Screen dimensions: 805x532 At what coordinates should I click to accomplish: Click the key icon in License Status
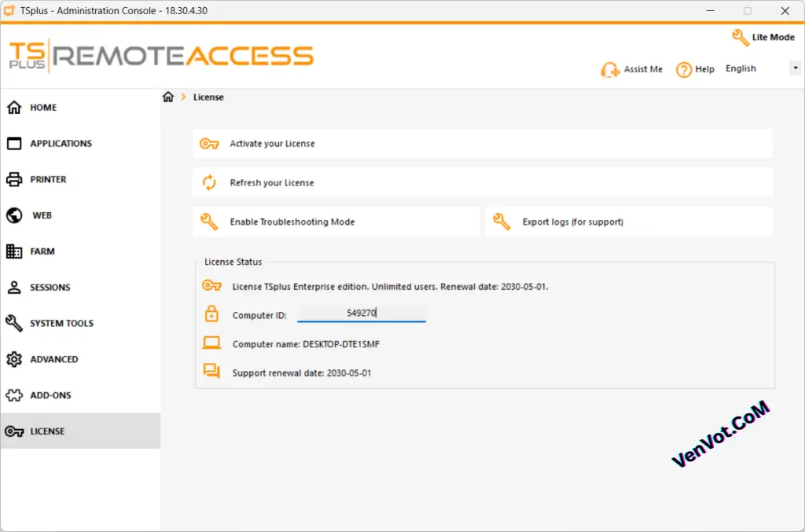click(211, 285)
